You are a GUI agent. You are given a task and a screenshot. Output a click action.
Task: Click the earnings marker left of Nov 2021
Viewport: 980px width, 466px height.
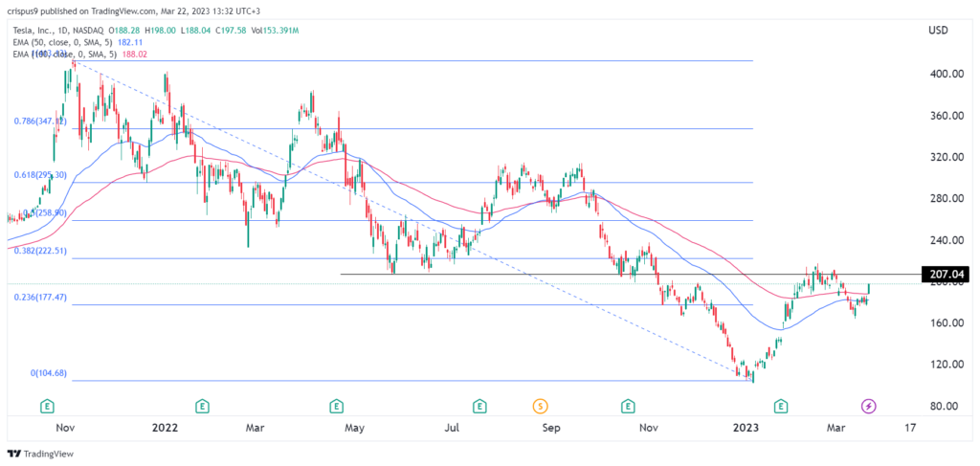click(x=47, y=406)
